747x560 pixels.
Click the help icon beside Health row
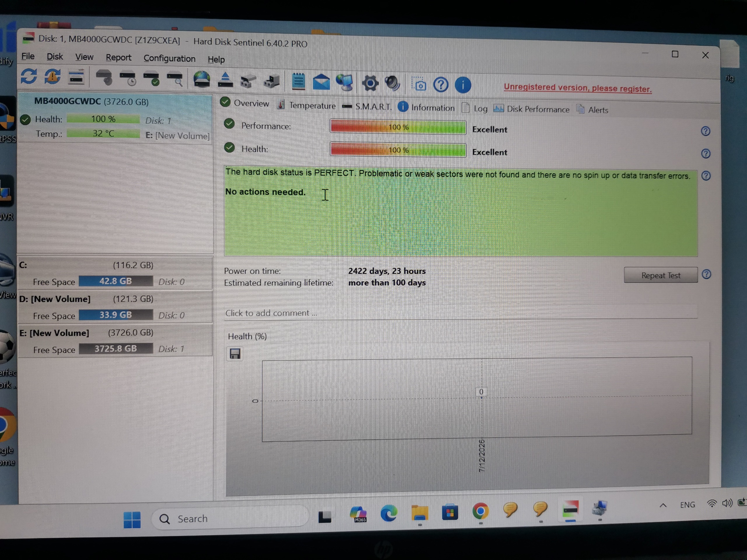coord(706,154)
